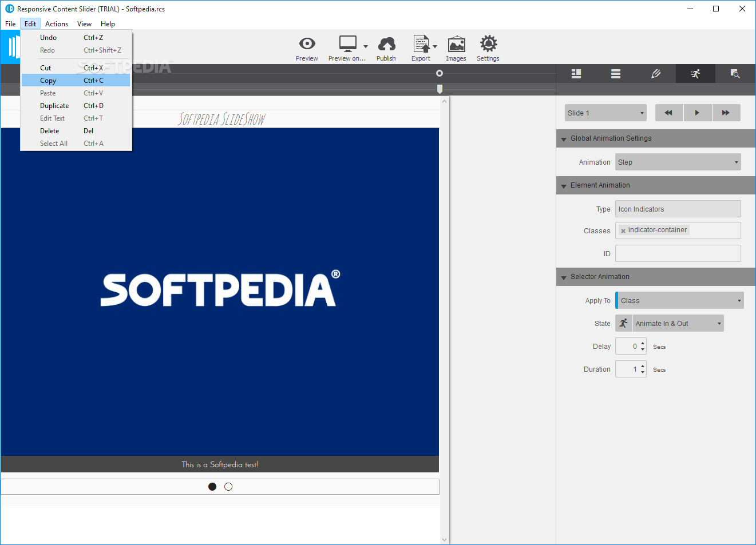Screen dimensions: 756x545
Task: Open the Animation Step dropdown
Action: 678,162
